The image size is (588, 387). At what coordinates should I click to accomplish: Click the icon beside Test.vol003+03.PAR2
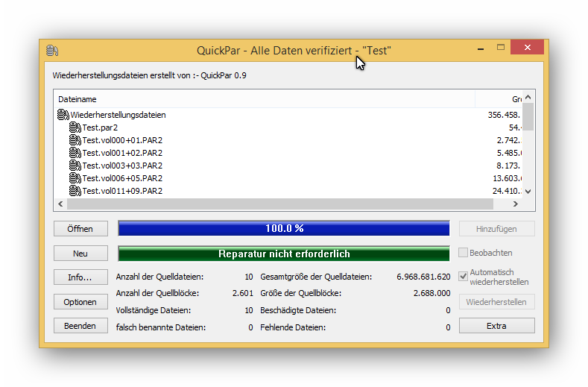click(x=75, y=165)
